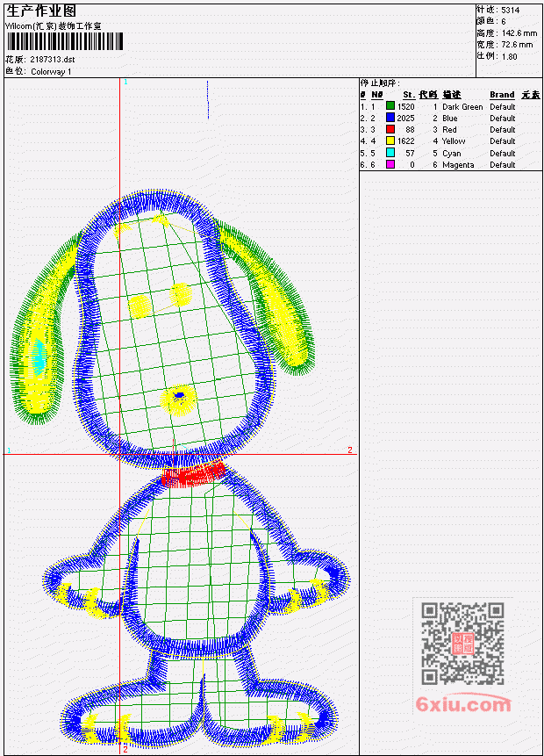Click the 'St.' column header
This screenshot has width=544, height=756.
409,95
